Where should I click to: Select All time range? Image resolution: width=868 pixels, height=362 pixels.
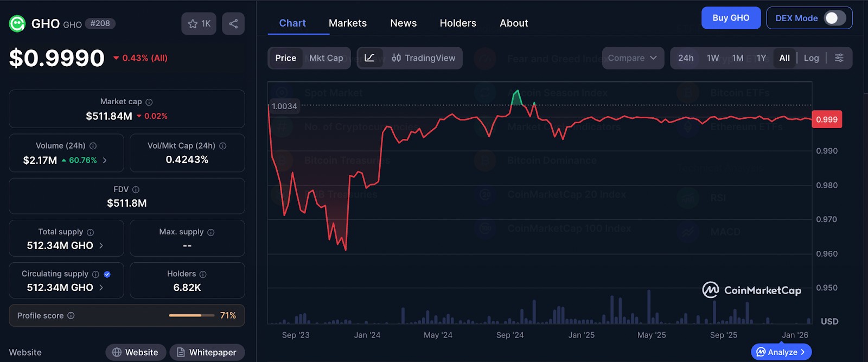(x=784, y=58)
